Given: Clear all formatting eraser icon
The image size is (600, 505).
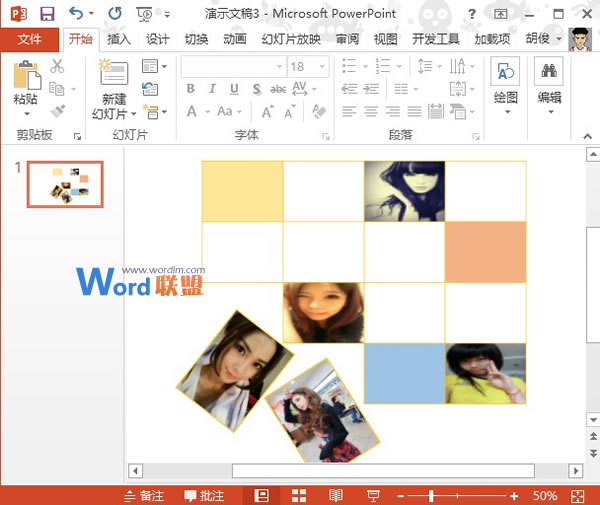Looking at the screenshot, I should [x=319, y=111].
